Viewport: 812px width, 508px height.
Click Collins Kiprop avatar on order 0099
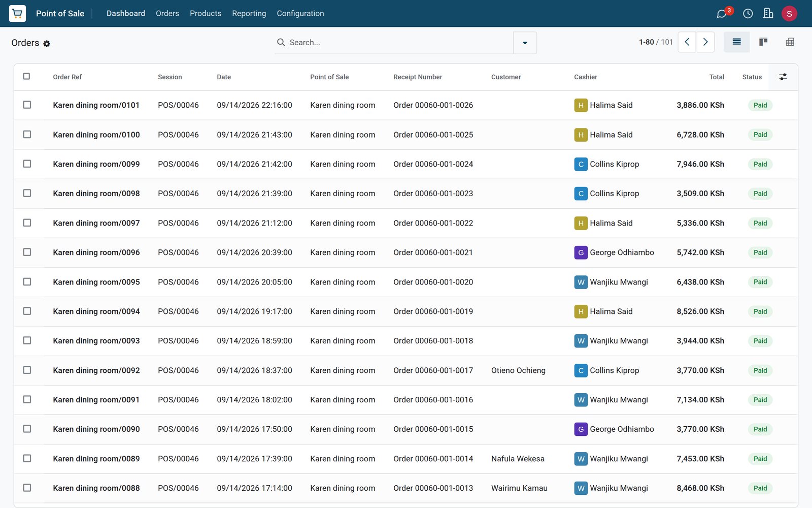tap(581, 164)
